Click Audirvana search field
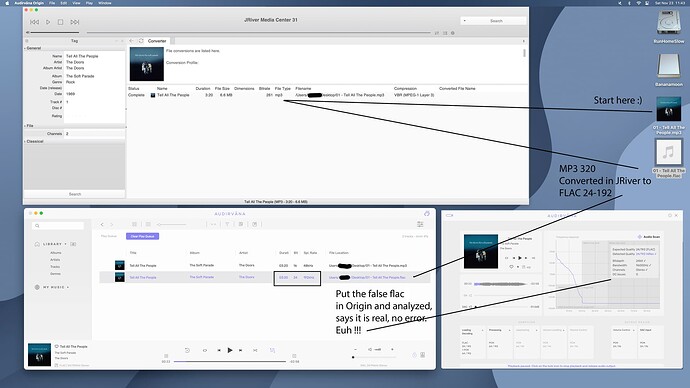 tap(58, 226)
